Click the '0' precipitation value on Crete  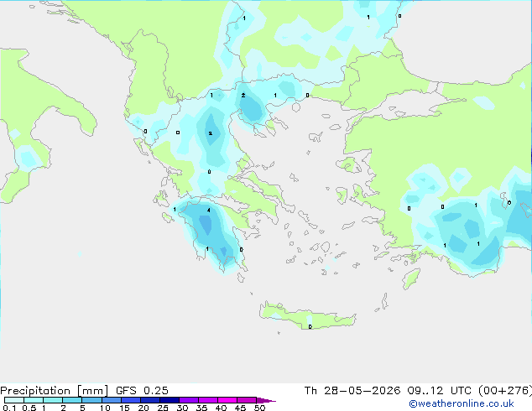[x=310, y=327]
